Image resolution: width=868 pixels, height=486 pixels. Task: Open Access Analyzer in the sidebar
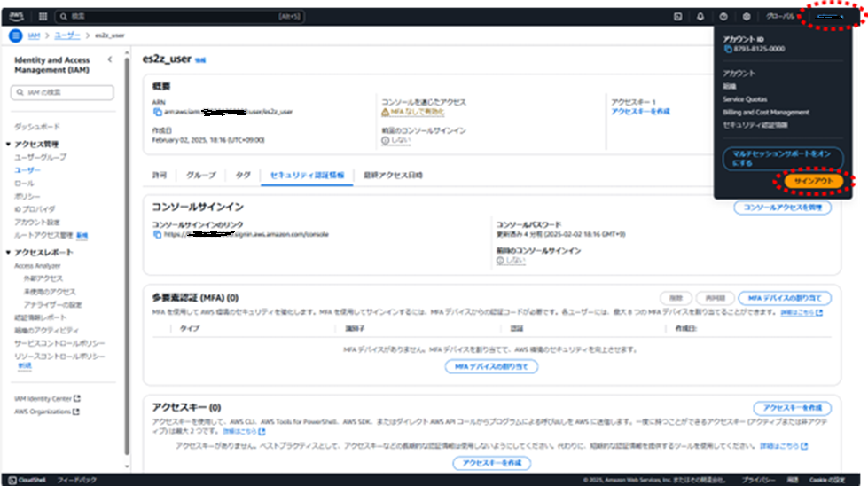(37, 266)
